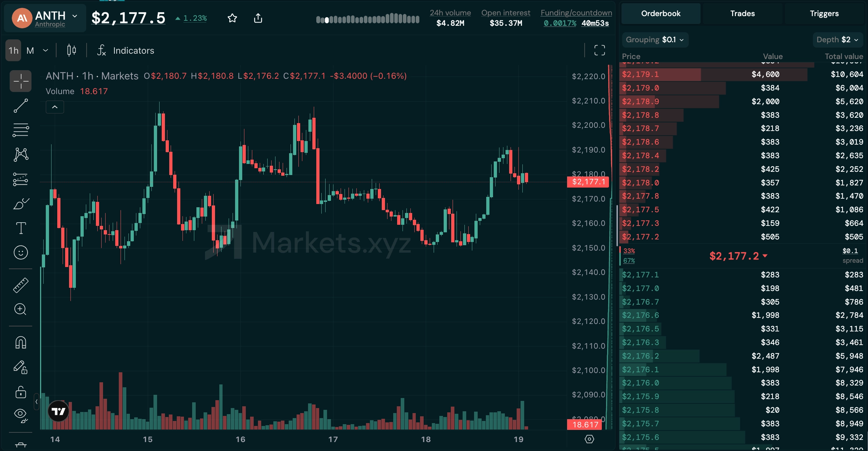Switch to the Orderbook tab
The image size is (868, 451).
tap(660, 14)
